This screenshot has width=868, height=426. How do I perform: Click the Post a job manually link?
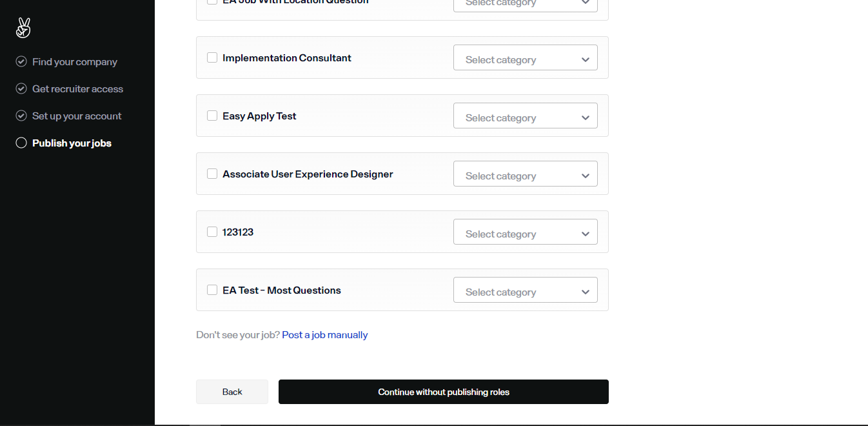pyautogui.click(x=325, y=335)
